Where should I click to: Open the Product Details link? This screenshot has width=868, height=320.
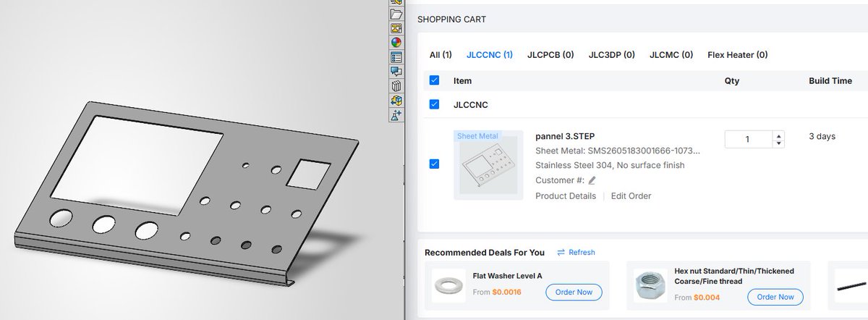coord(566,196)
